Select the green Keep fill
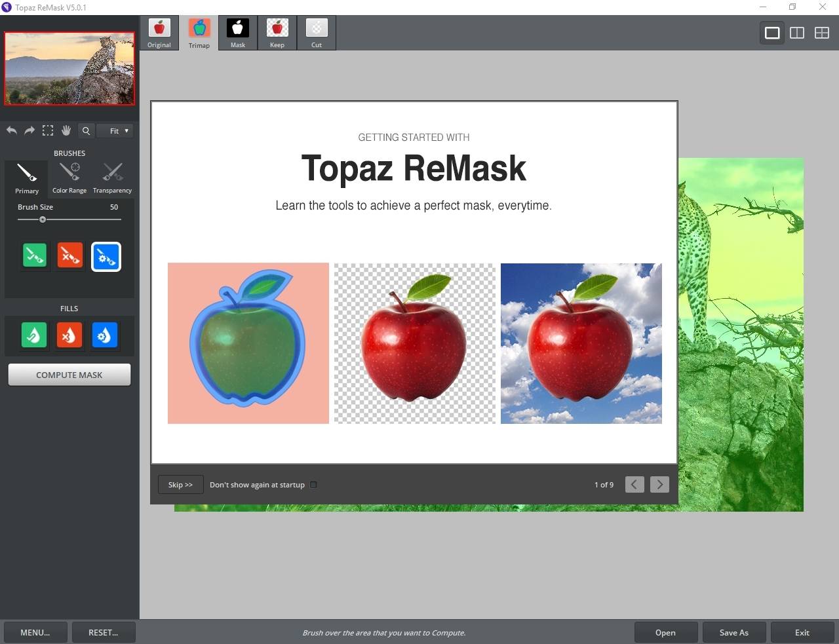The width and height of the screenshot is (839, 644). pos(34,335)
